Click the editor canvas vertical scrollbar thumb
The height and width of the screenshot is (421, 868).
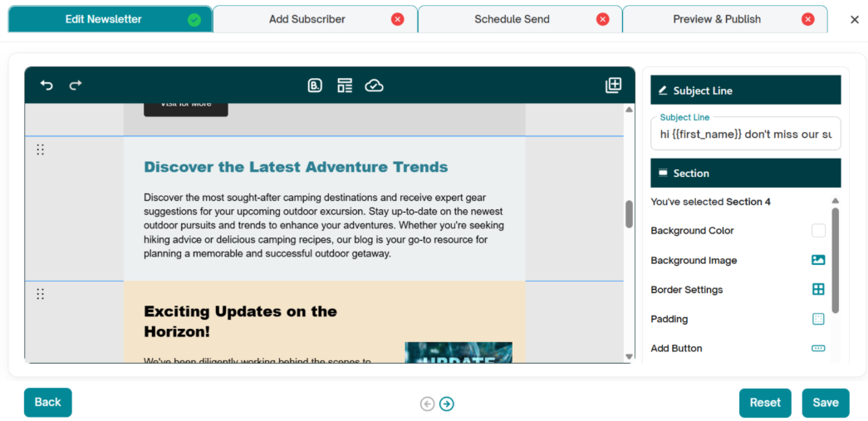coord(629,214)
